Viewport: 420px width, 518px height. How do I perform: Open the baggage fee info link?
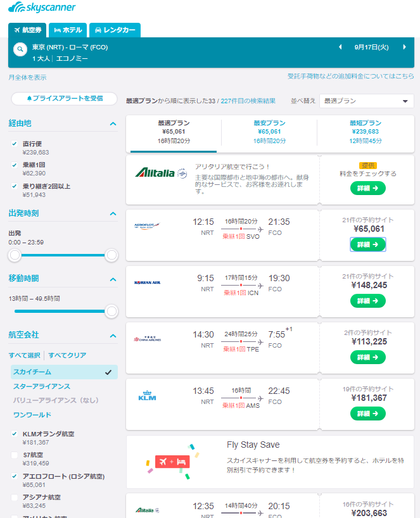[350, 77]
